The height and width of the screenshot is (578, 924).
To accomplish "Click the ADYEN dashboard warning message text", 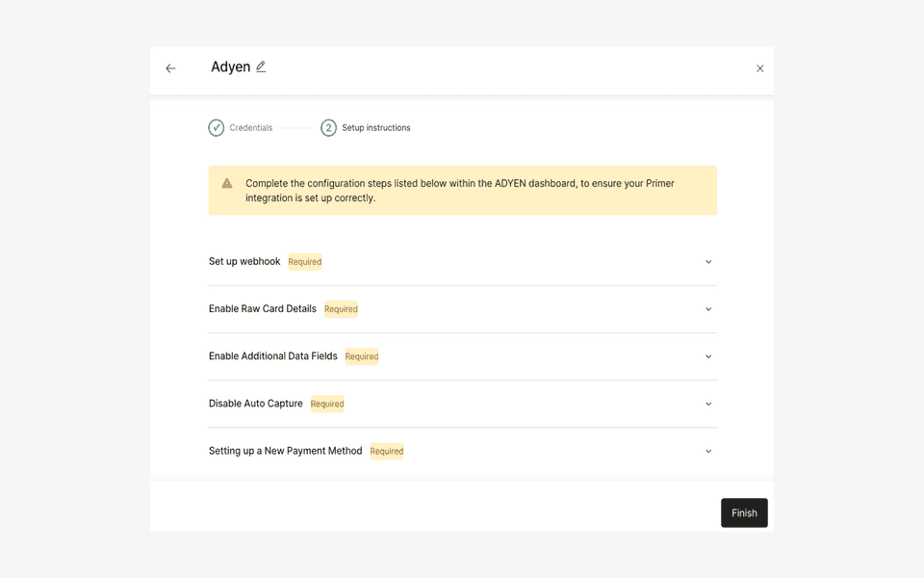I will (460, 191).
